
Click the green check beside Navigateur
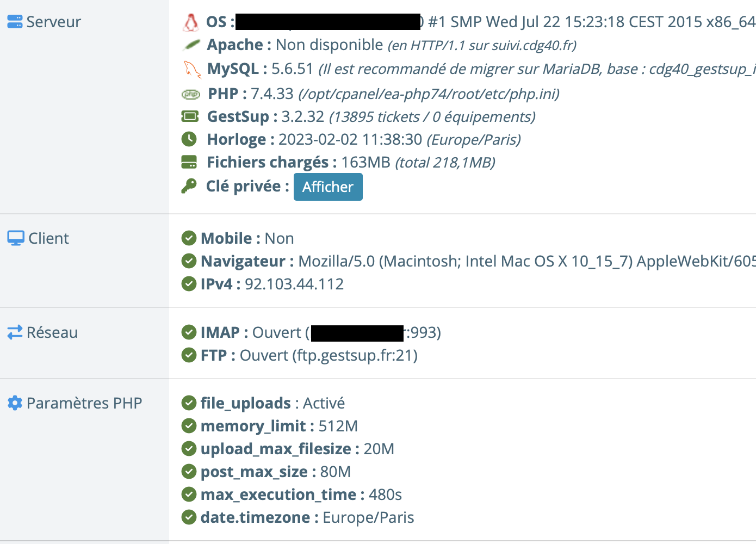(x=189, y=261)
